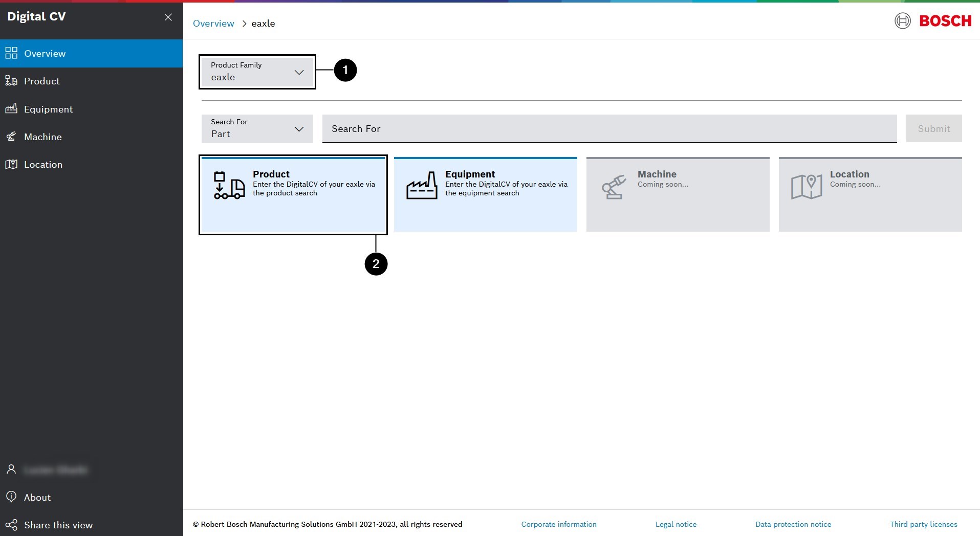Focus the Search For text field

[609, 128]
